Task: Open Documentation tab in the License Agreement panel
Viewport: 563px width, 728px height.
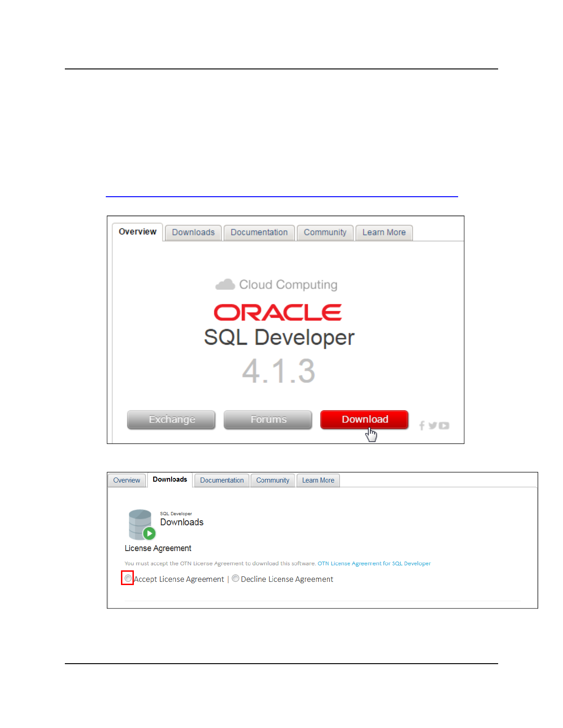Action: coord(222,480)
